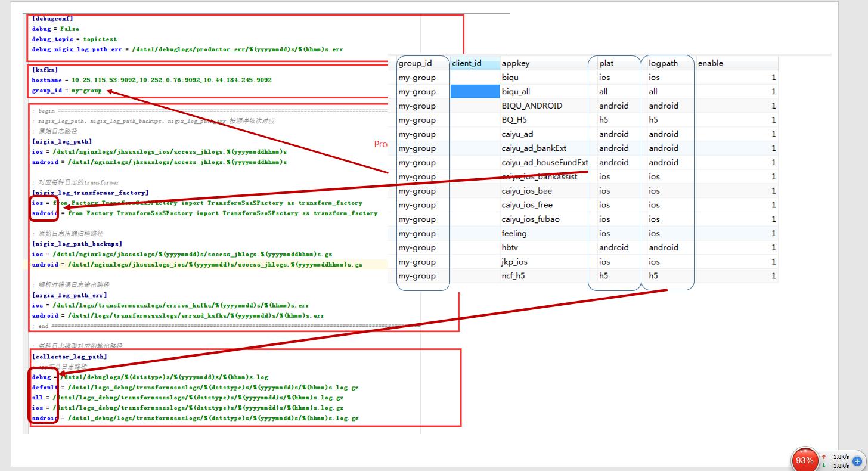Click the [collector_log_path] section header

coord(69,357)
